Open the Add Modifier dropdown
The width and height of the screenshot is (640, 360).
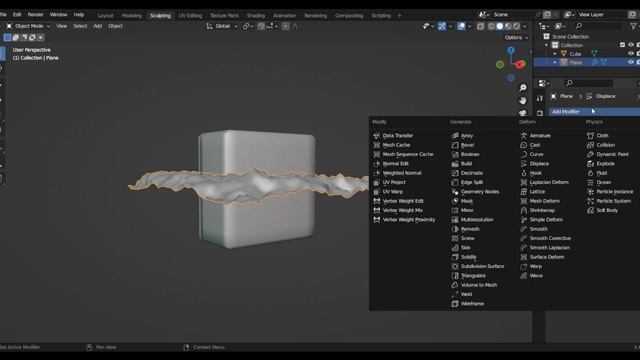[x=594, y=111]
